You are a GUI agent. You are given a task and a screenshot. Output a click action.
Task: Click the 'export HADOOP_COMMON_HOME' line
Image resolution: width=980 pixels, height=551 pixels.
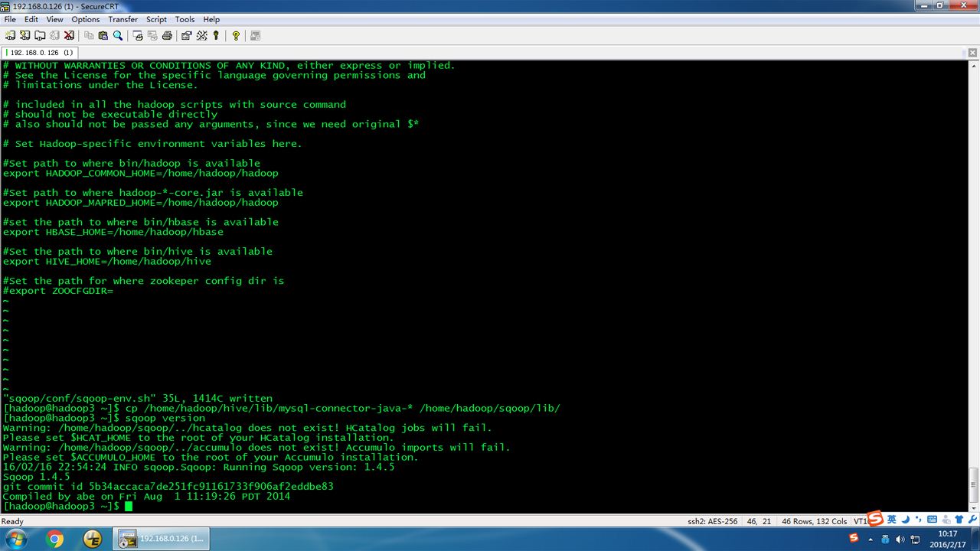click(141, 173)
